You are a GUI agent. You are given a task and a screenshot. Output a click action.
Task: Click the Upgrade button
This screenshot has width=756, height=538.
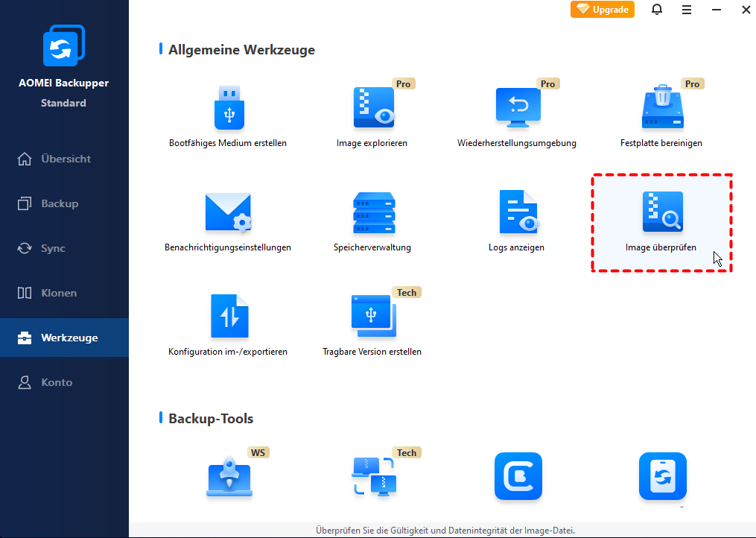pos(603,10)
